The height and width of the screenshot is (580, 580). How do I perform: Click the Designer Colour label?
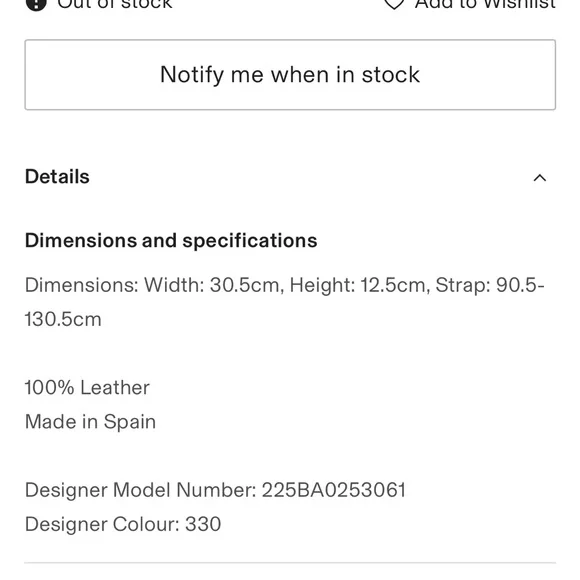coord(102,524)
